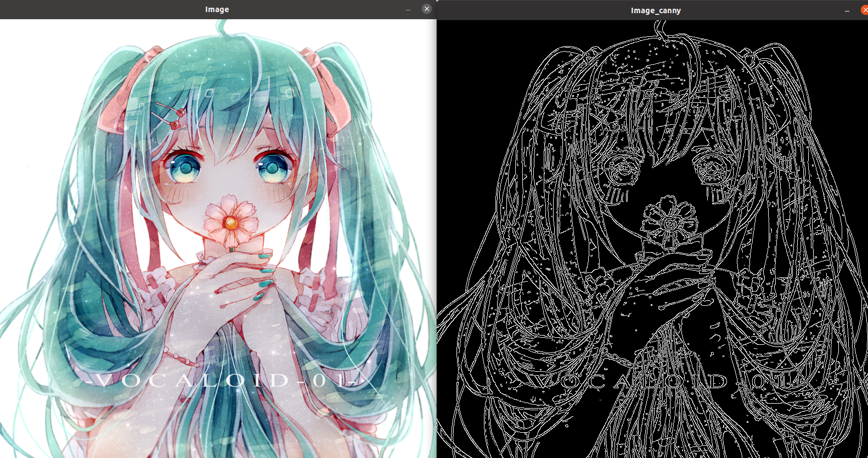
Task: Minimize the Image window
Action: [x=408, y=10]
